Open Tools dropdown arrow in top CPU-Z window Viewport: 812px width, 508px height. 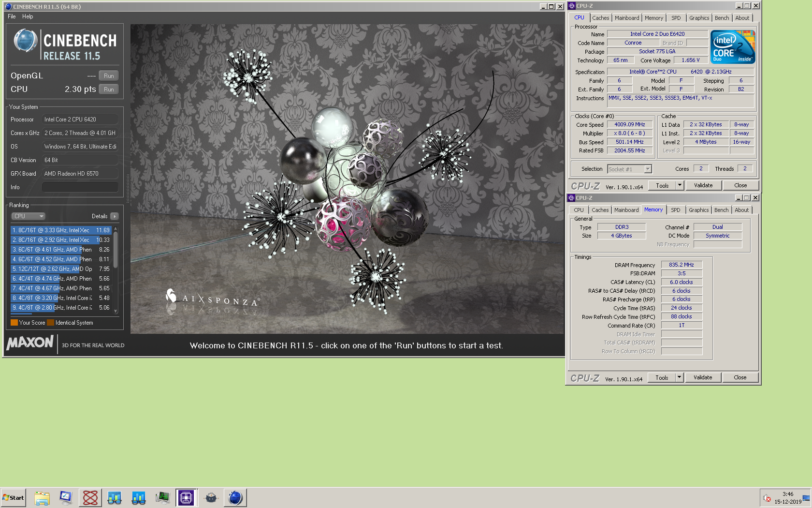click(x=680, y=186)
